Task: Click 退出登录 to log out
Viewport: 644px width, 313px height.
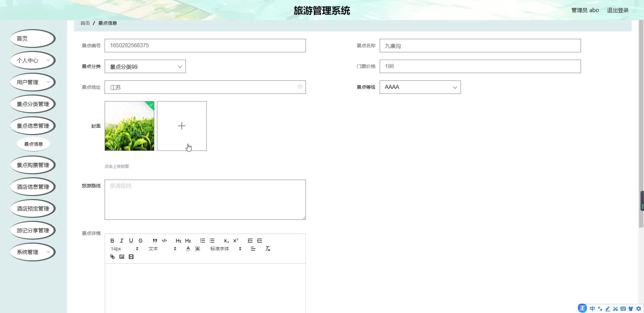Action: pos(618,10)
